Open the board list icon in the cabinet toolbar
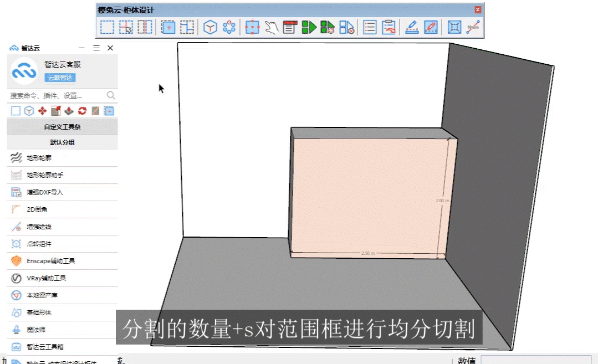598x364 pixels. (x=369, y=27)
